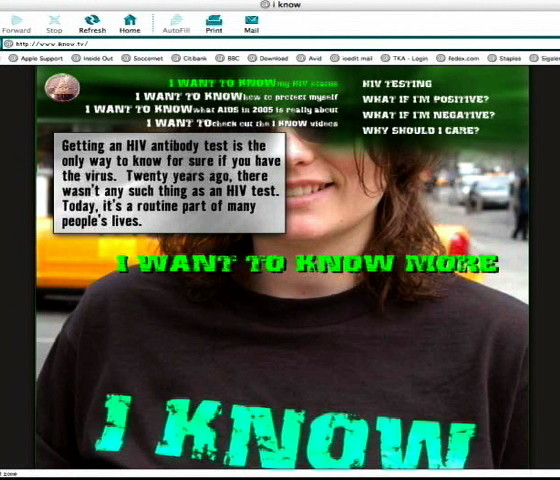Click the fedex.com bookmark globe icon
The image size is (560, 480).
click(x=441, y=58)
